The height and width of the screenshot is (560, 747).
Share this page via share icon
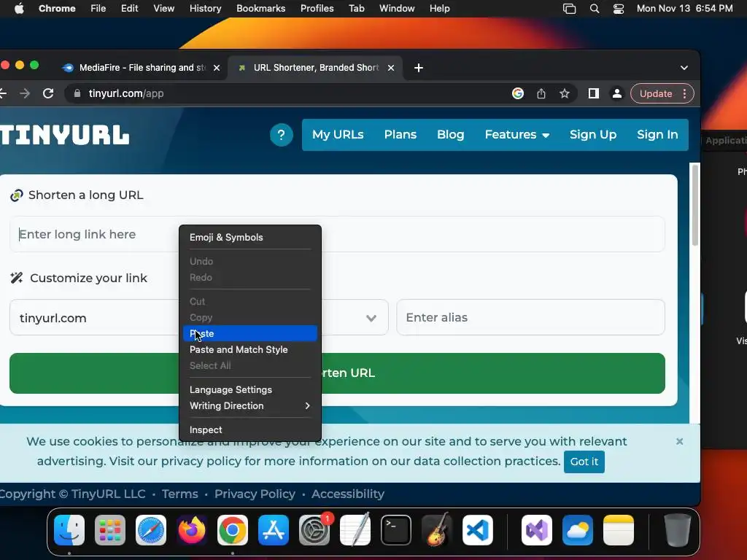click(541, 93)
